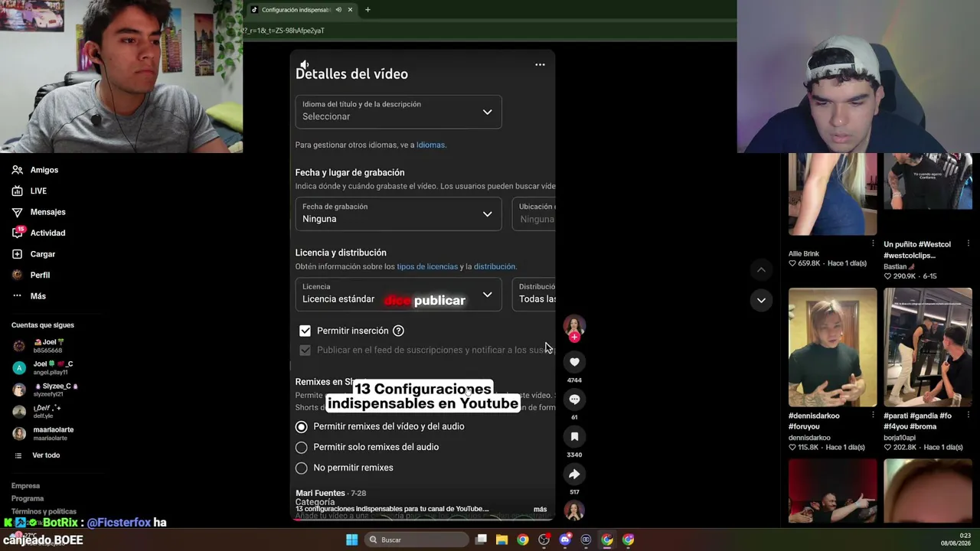Open the Programa footer link
Image resolution: width=980 pixels, height=551 pixels.
28,498
